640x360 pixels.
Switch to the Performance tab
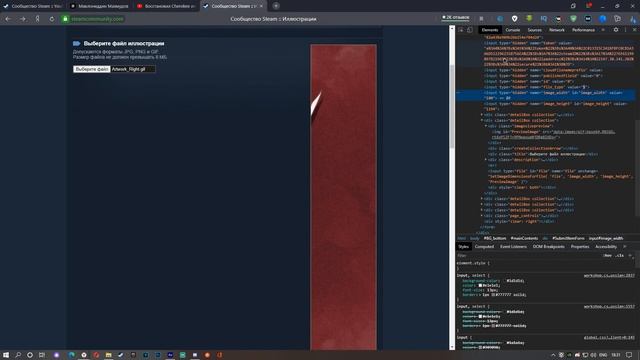[583, 30]
